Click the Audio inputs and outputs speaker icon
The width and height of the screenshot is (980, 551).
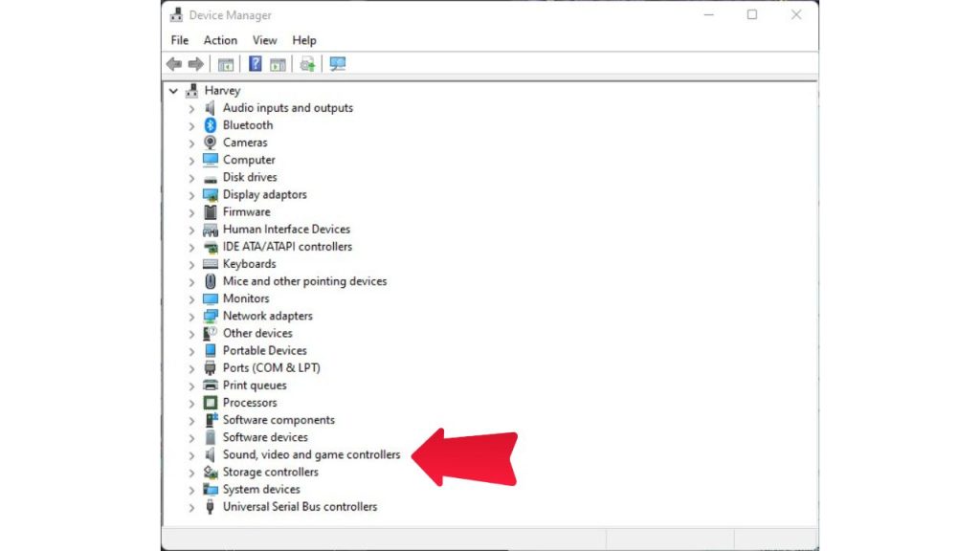(x=211, y=107)
